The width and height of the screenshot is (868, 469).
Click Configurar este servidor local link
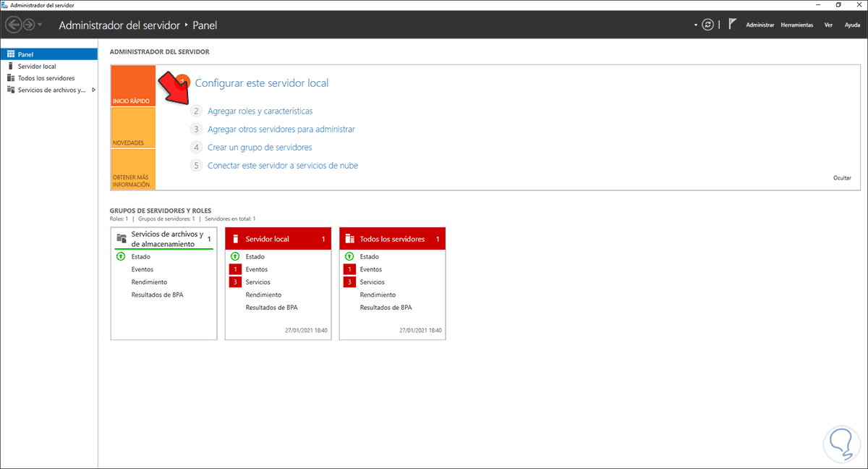coord(262,83)
